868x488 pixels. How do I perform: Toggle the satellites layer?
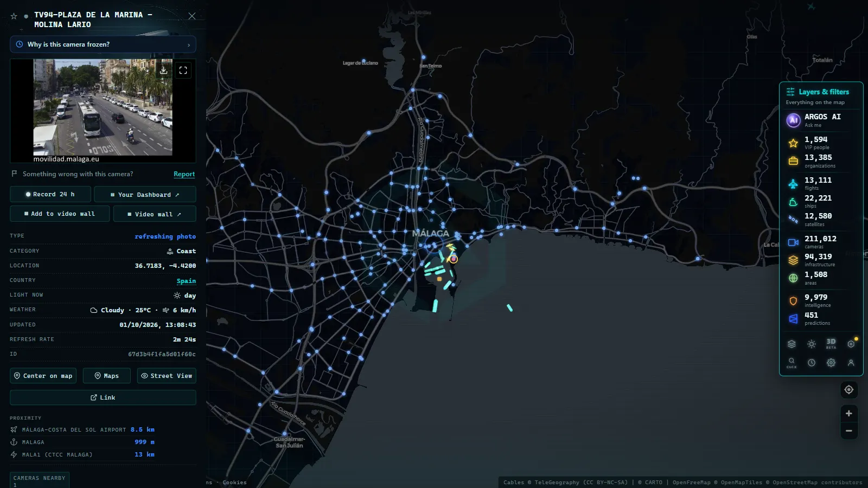(x=821, y=220)
